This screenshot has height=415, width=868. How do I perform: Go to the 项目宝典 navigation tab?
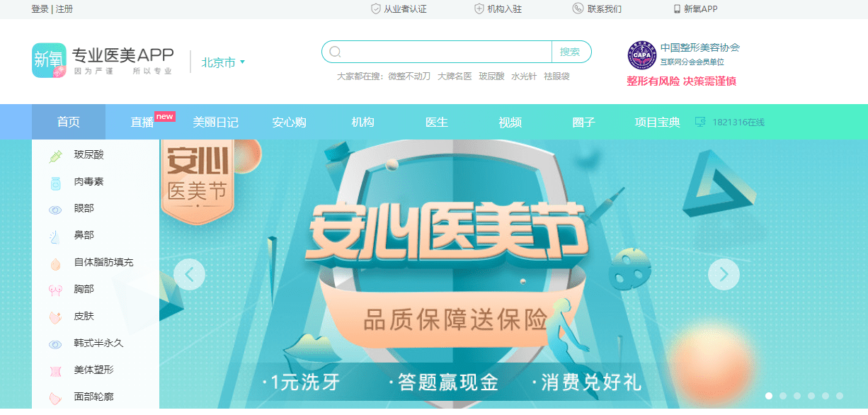point(658,123)
